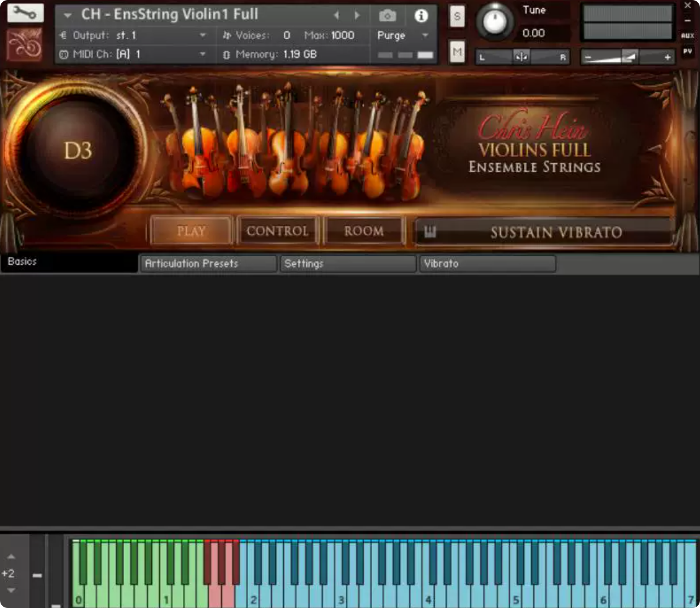
Task: Click the red ornamental instrument logo icon
Action: click(x=25, y=45)
